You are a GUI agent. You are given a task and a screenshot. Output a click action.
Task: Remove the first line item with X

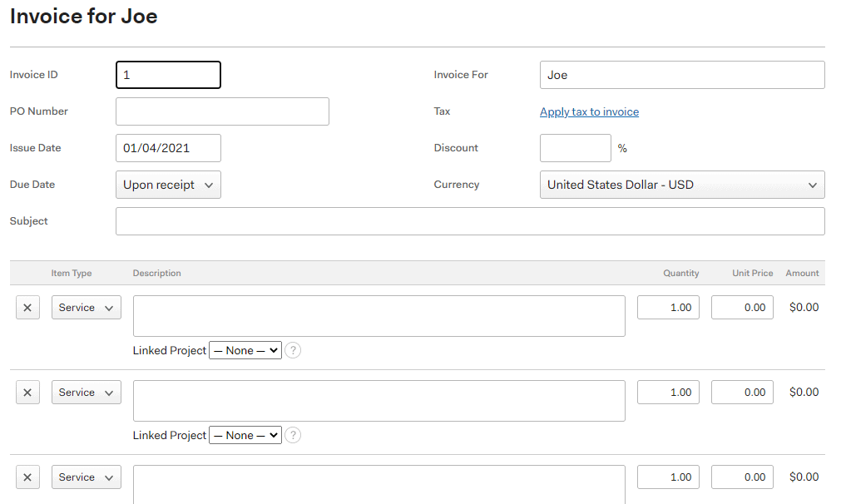tap(27, 308)
